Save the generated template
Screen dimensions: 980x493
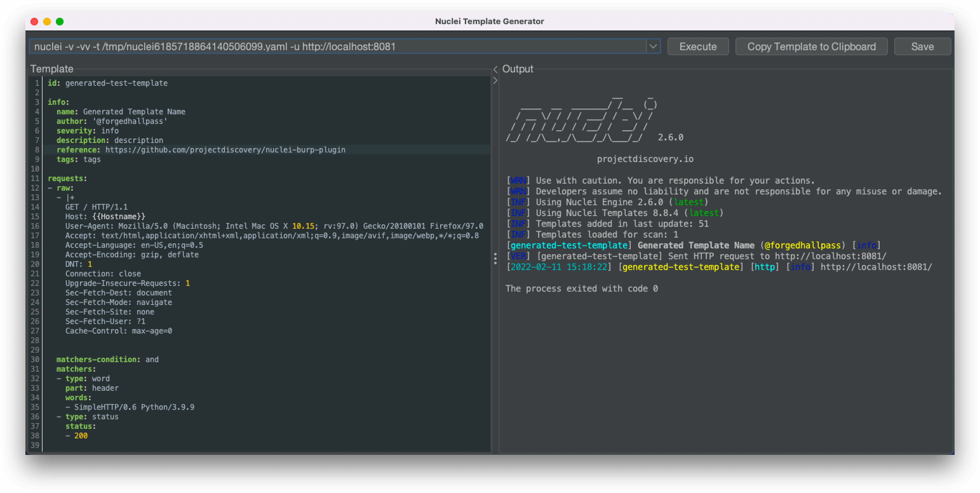[x=922, y=46]
